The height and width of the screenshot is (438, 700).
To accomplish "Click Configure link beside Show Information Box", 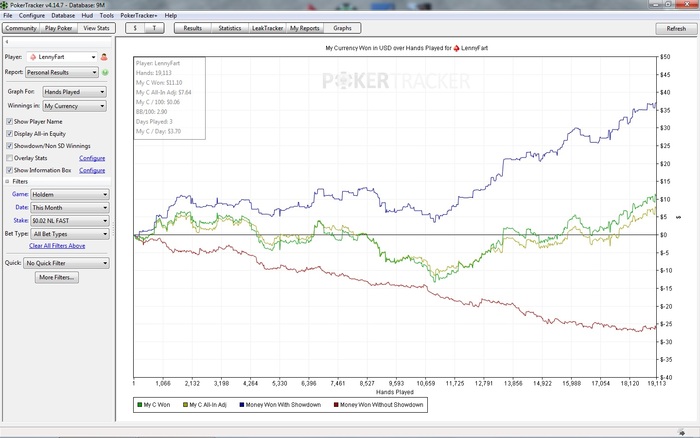I will [x=92, y=170].
